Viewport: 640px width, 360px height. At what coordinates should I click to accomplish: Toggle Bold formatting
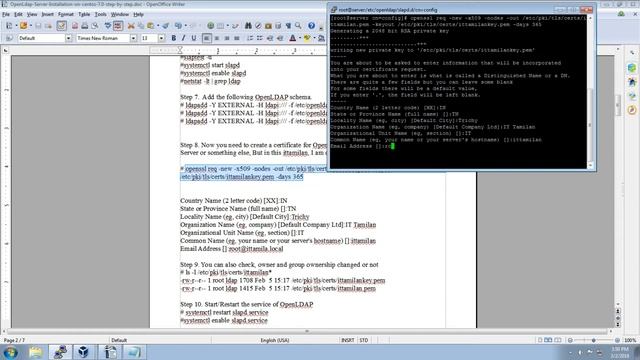coord(173,38)
